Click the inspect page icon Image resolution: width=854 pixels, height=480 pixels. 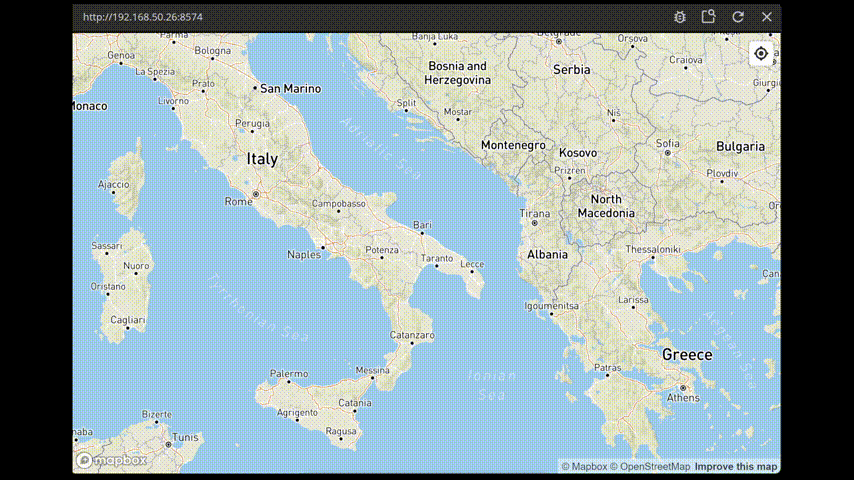pos(709,17)
